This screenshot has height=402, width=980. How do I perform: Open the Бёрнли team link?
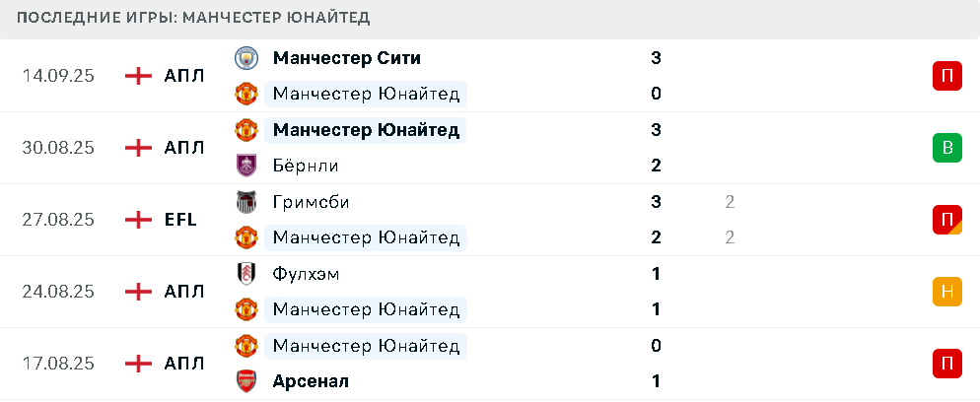[307, 167]
